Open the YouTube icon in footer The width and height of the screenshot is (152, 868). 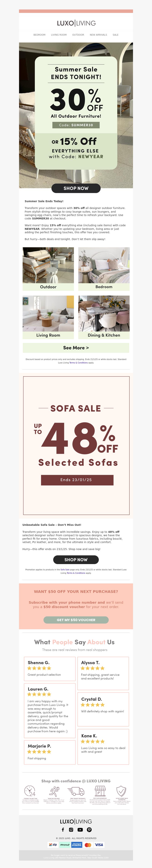80,830
